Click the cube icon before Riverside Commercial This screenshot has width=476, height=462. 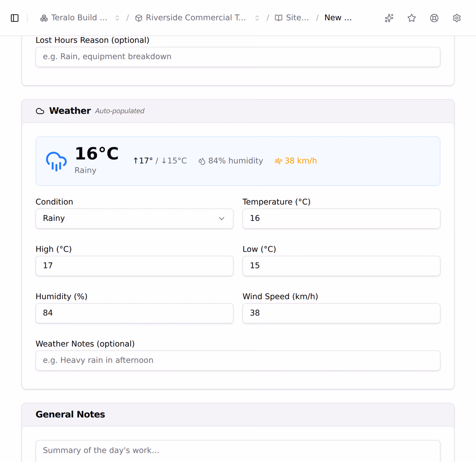pyautogui.click(x=139, y=18)
